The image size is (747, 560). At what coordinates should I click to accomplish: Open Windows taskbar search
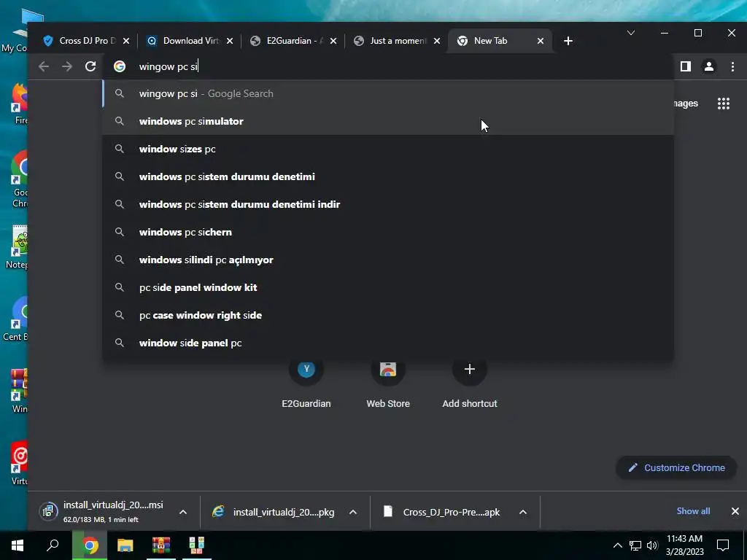[53, 545]
